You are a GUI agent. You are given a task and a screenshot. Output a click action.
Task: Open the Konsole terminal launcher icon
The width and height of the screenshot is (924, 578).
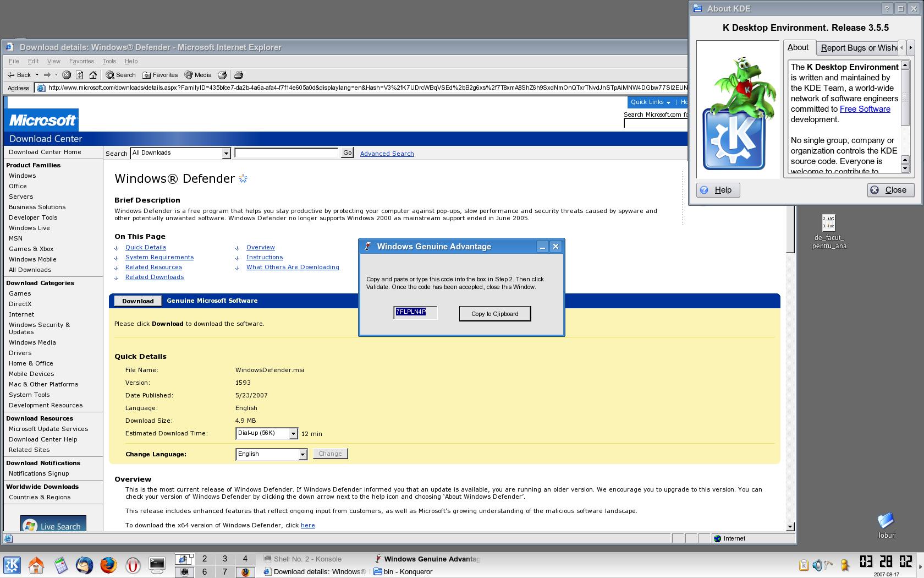coord(157,565)
